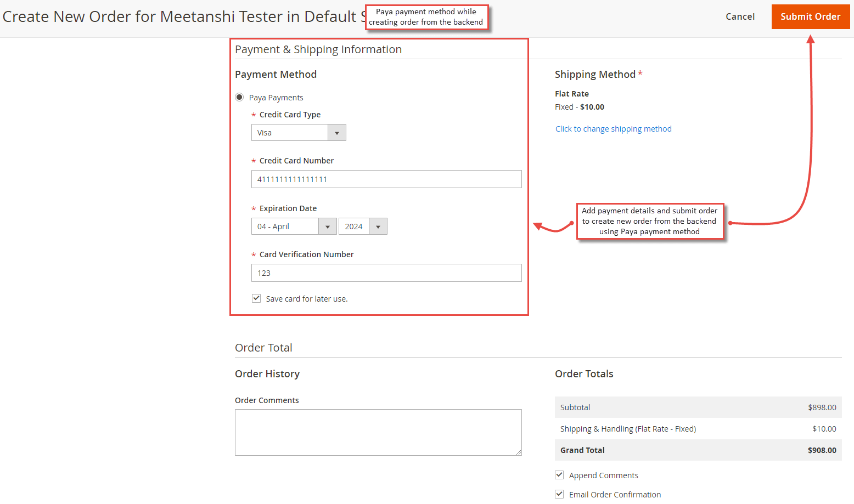
Task: Open the expiration month dropdown
Action: [x=294, y=226]
